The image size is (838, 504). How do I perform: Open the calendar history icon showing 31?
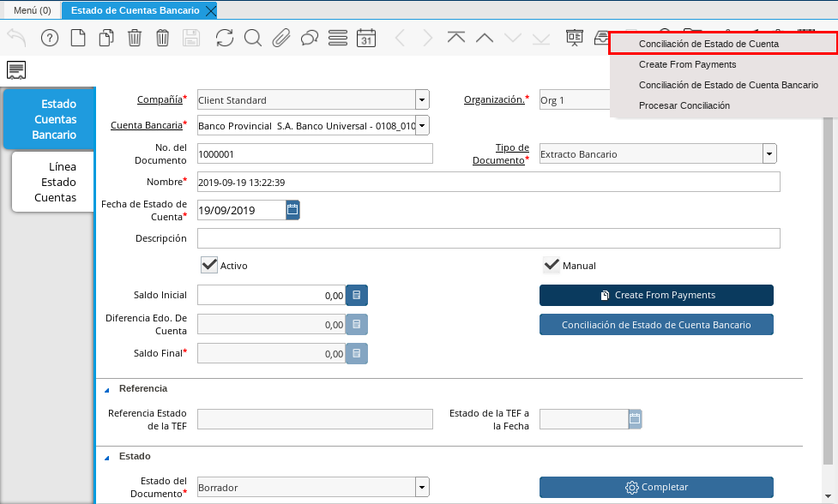click(366, 38)
